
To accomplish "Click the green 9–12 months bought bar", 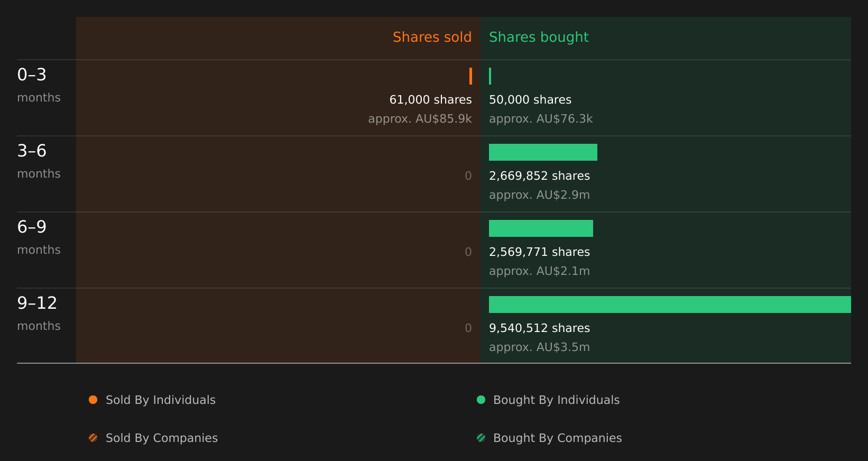I will (x=670, y=305).
